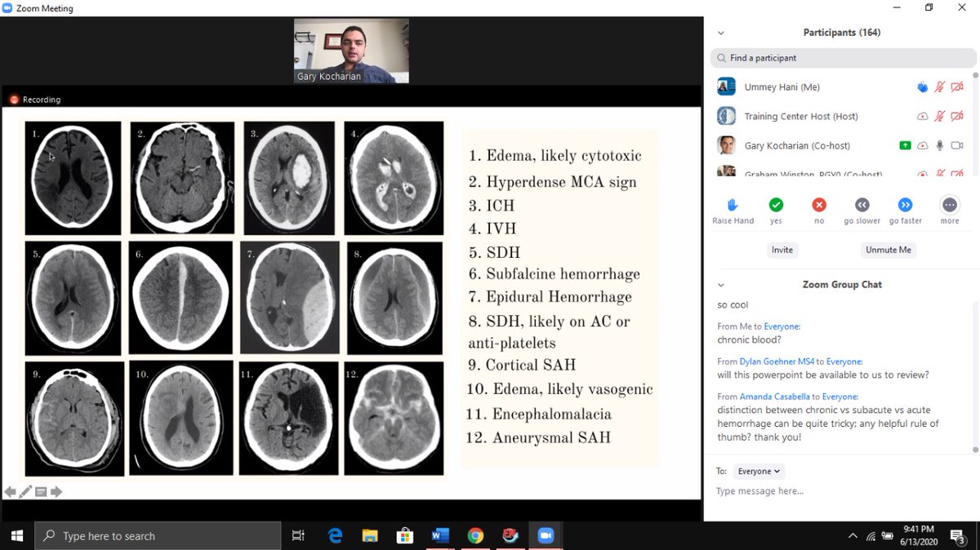Show hidden system tray icons
The width and height of the screenshot is (980, 550).
pos(853,536)
